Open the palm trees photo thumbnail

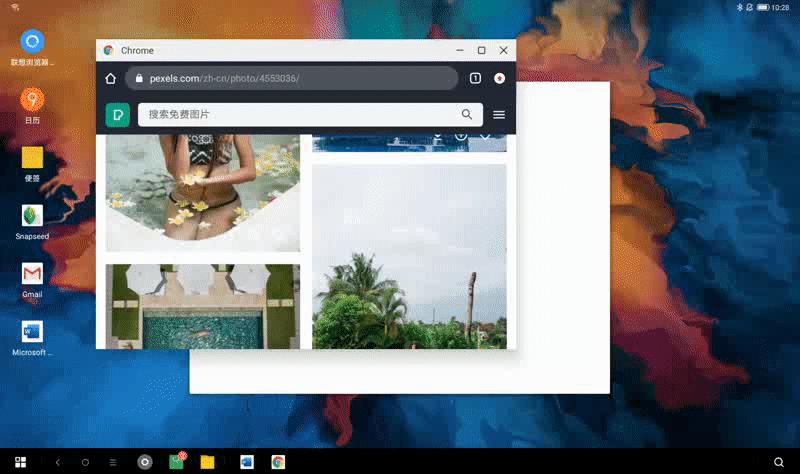click(x=409, y=256)
